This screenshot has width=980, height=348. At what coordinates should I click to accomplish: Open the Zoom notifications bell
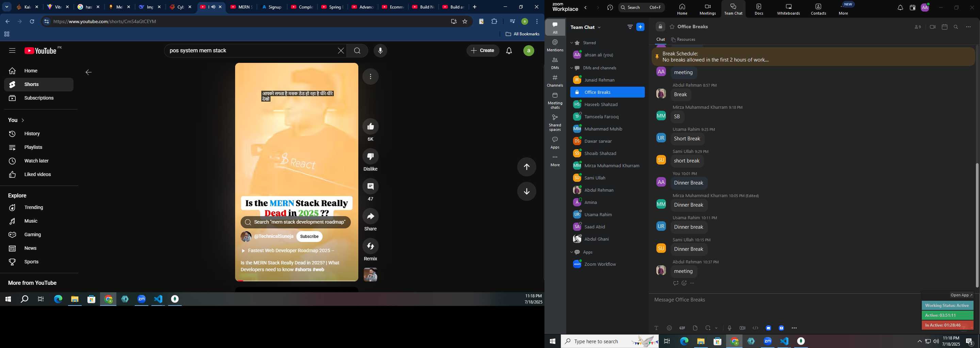pyautogui.click(x=900, y=7)
